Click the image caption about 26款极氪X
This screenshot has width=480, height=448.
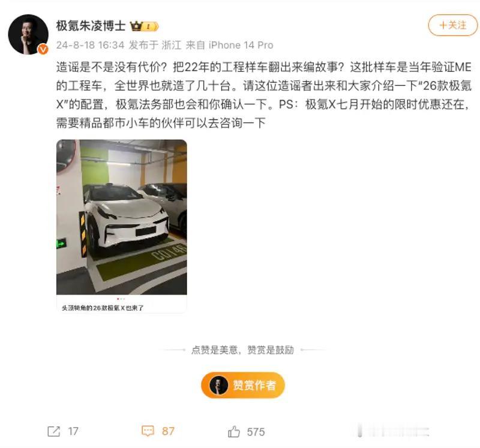point(103,308)
